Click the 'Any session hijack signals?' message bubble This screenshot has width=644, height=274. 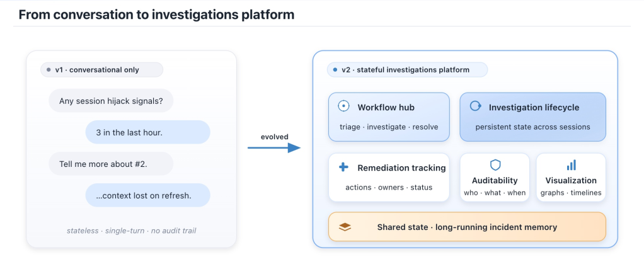(111, 101)
